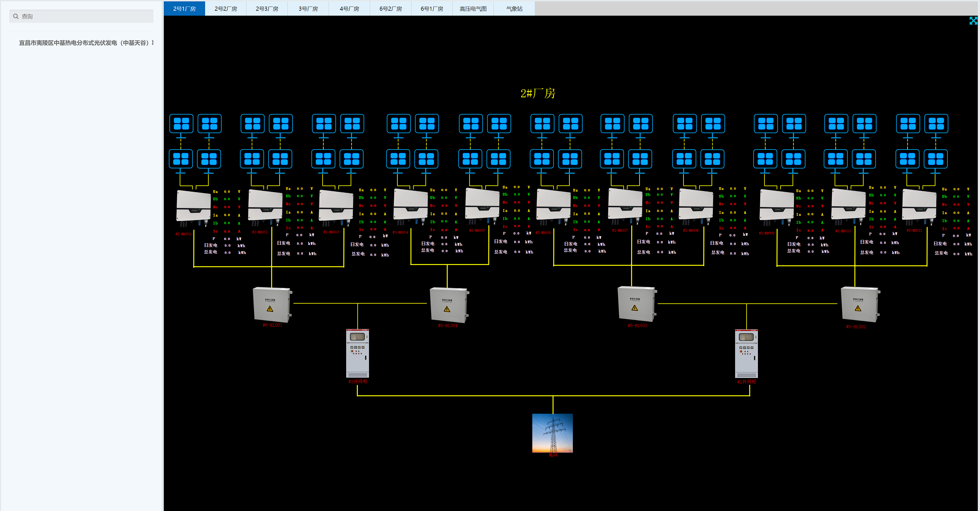Click inverter #2-NB001 icon
The image size is (980, 511).
pyautogui.click(x=193, y=207)
